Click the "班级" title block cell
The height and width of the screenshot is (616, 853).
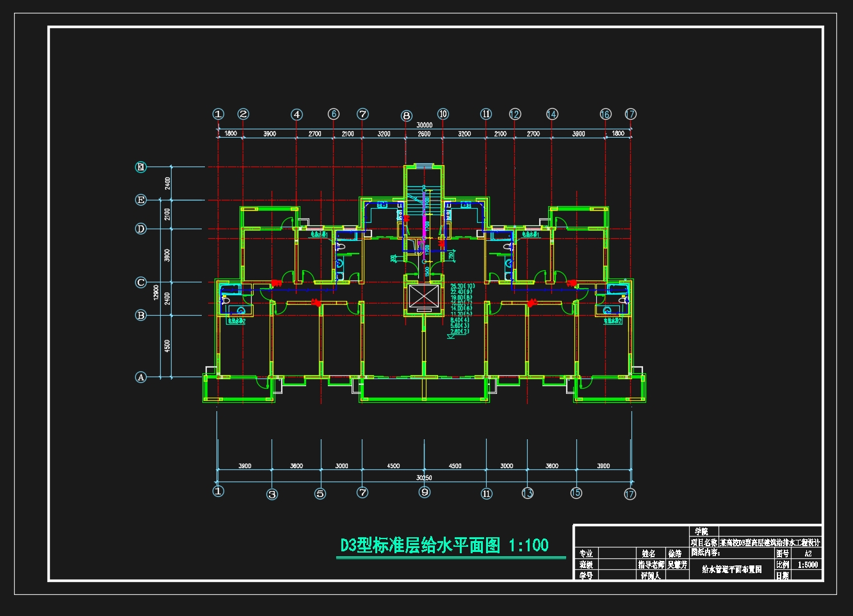coord(586,565)
